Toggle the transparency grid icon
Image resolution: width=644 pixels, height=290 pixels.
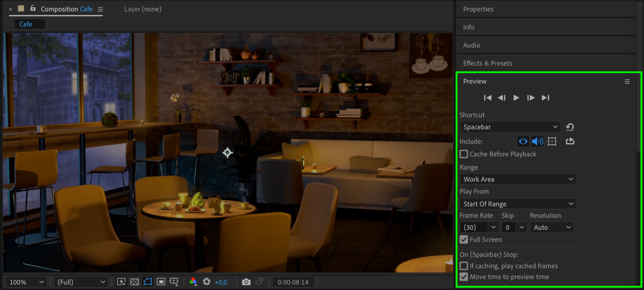click(134, 282)
